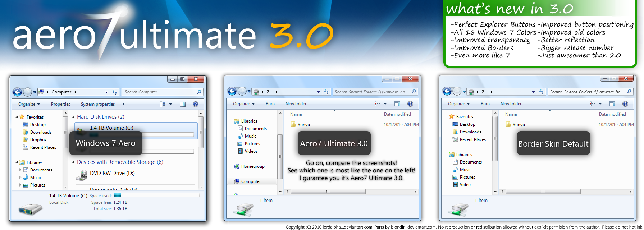
Task: Collapse Devices with Removable Storage group
Action: (x=73, y=162)
